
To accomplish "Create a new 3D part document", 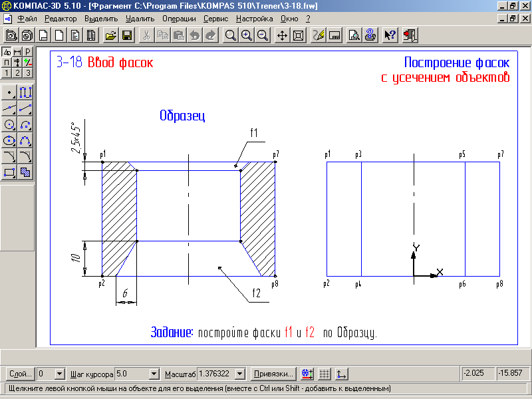I will coord(27,35).
